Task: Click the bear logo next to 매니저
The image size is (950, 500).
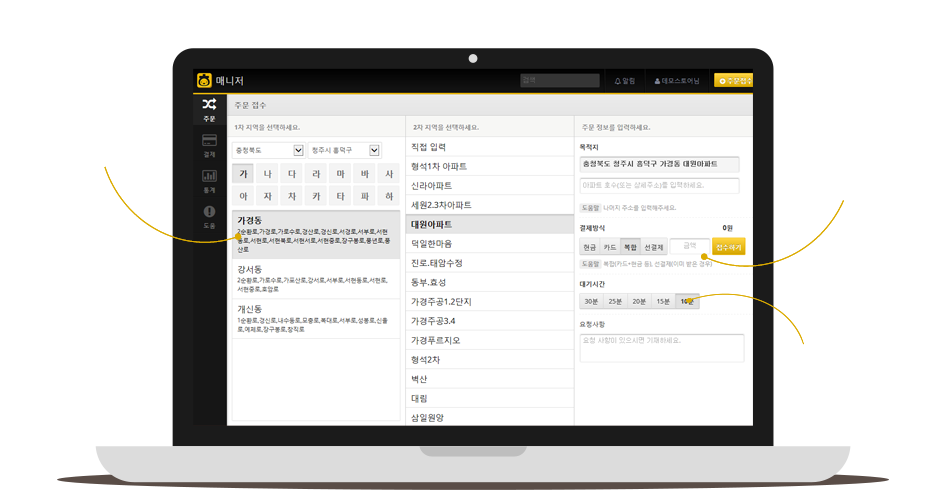Action: [x=204, y=80]
